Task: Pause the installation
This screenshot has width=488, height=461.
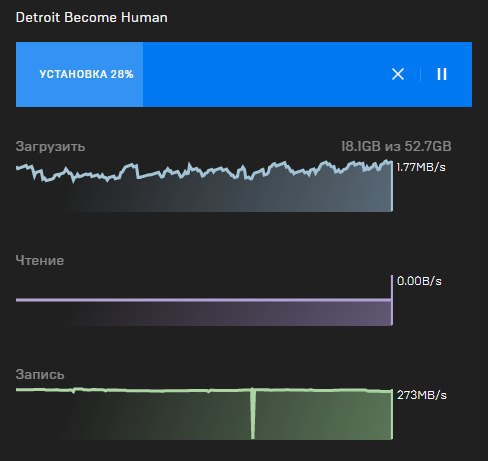Action: point(442,74)
